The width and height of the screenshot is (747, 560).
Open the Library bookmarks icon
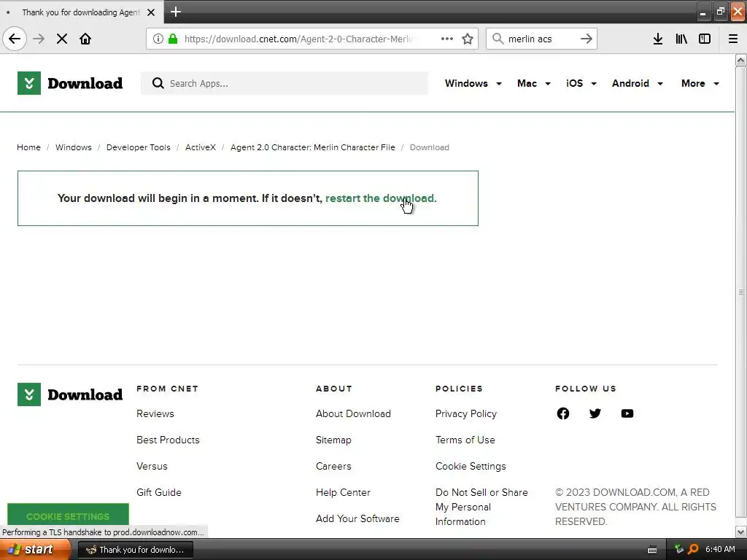(x=681, y=39)
